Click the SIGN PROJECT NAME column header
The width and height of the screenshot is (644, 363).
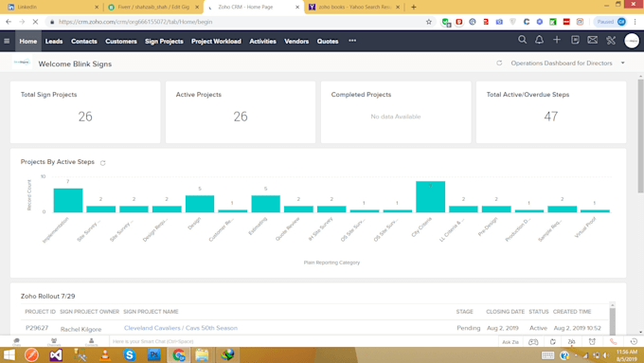[x=151, y=312]
